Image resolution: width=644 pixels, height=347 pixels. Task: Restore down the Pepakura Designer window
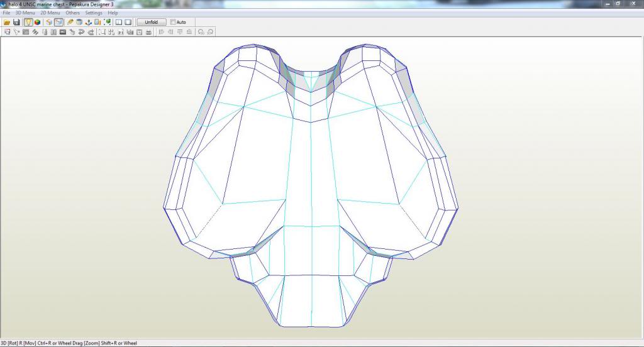coord(618,4)
